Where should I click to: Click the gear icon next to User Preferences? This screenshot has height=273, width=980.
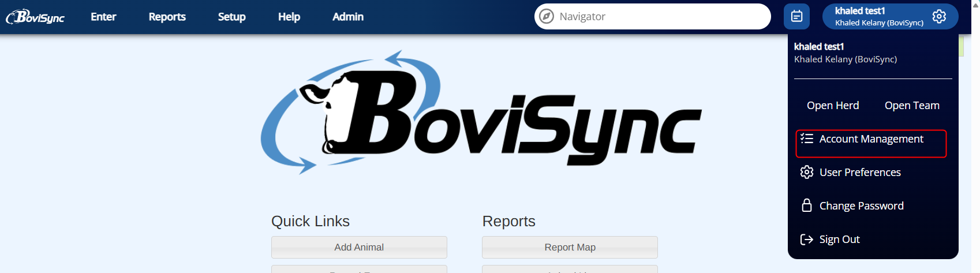pos(807,172)
